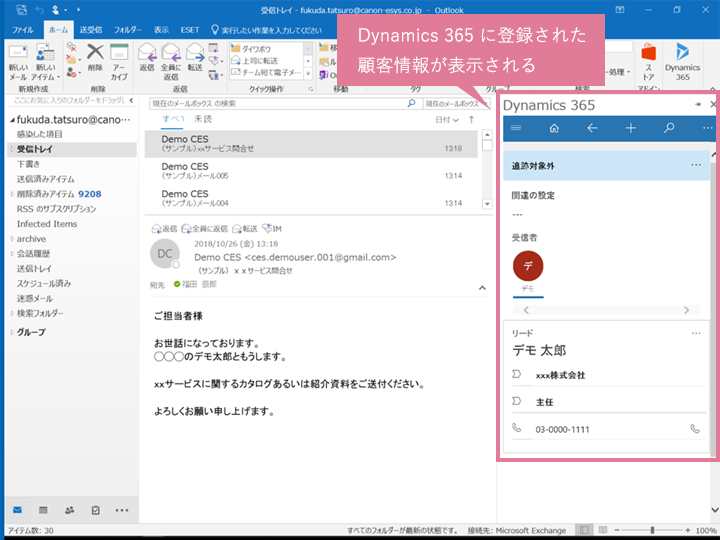Forward using the ribbon 転送 button
Screen dimensions: 720x540
pos(195,57)
